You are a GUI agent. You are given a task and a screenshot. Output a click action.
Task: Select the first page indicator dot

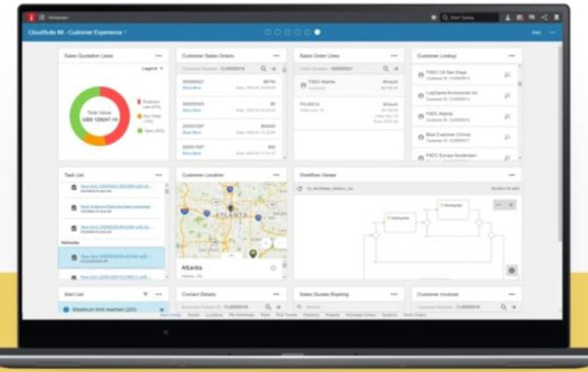[268, 32]
